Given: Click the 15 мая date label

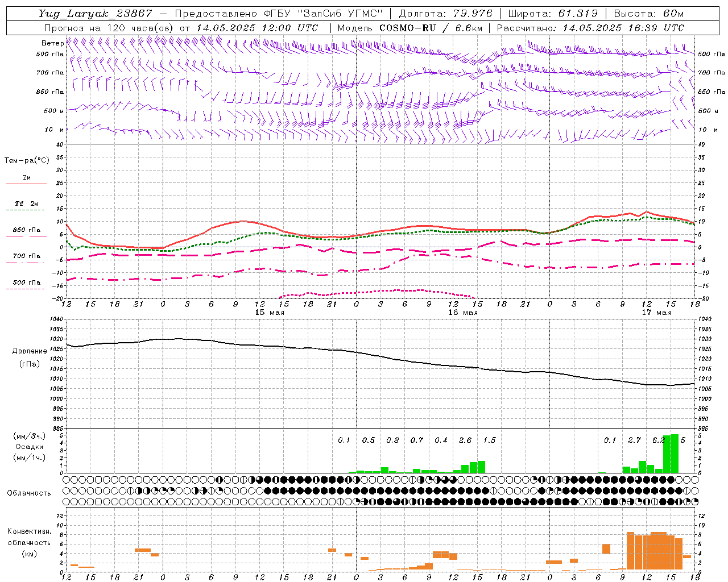Looking at the screenshot, I should click(270, 313).
